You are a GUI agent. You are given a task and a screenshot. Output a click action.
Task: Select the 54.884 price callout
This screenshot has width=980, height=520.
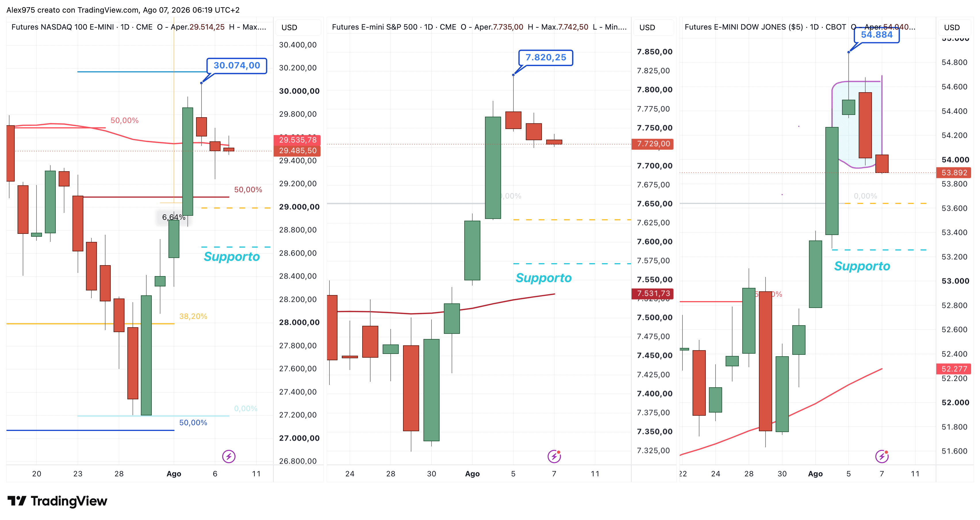[x=877, y=35]
